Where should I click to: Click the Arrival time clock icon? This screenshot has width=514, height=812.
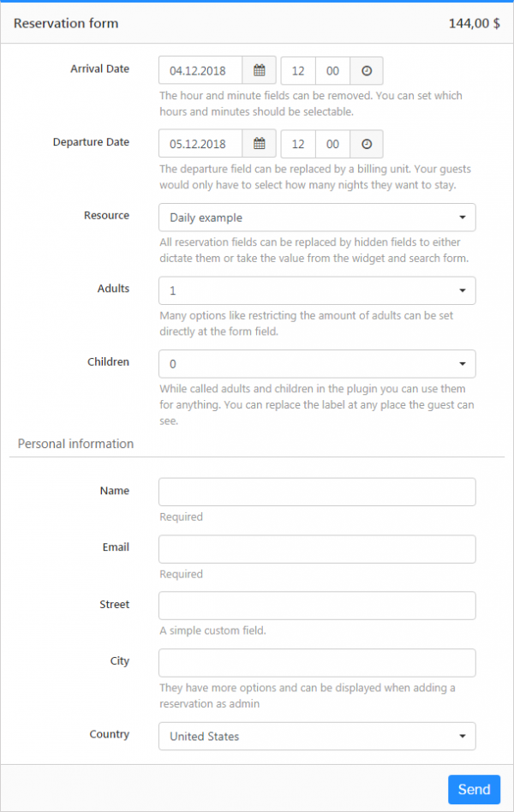[367, 70]
